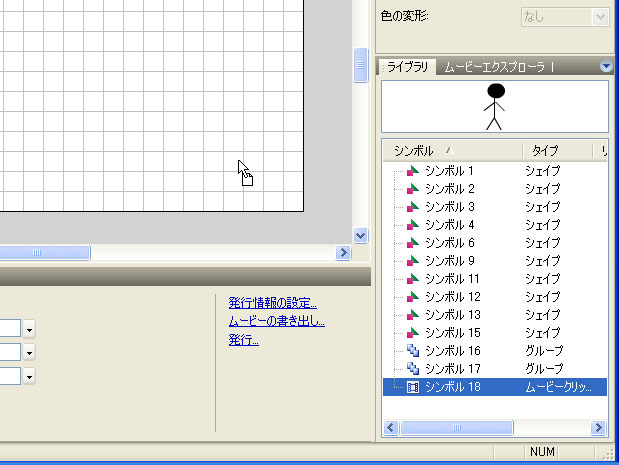Click the shape icon of シンボル 4
Screen dimensions: 619x465
coord(413,225)
